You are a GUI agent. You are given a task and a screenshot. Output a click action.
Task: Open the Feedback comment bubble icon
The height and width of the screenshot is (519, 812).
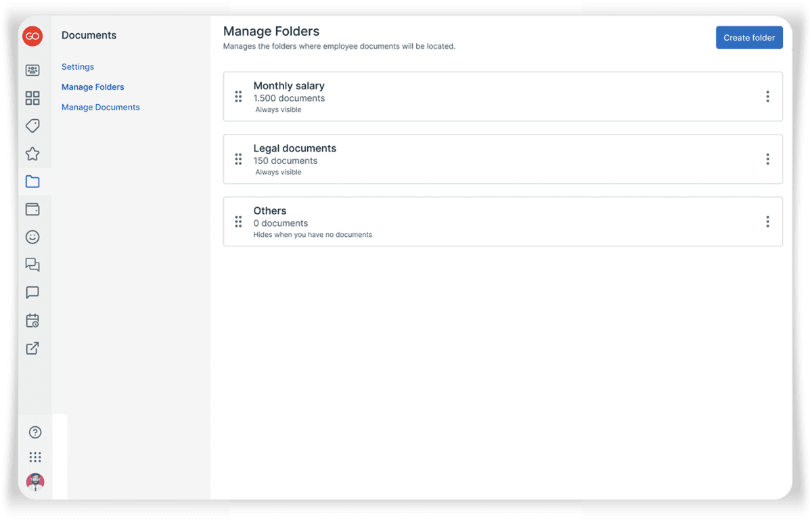(32, 292)
